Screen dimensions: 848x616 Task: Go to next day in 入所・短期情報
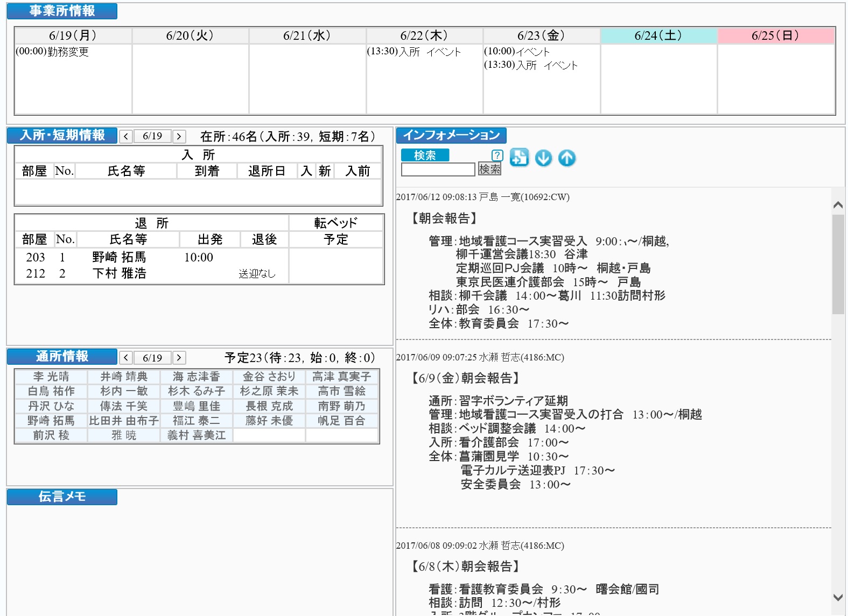tap(179, 137)
